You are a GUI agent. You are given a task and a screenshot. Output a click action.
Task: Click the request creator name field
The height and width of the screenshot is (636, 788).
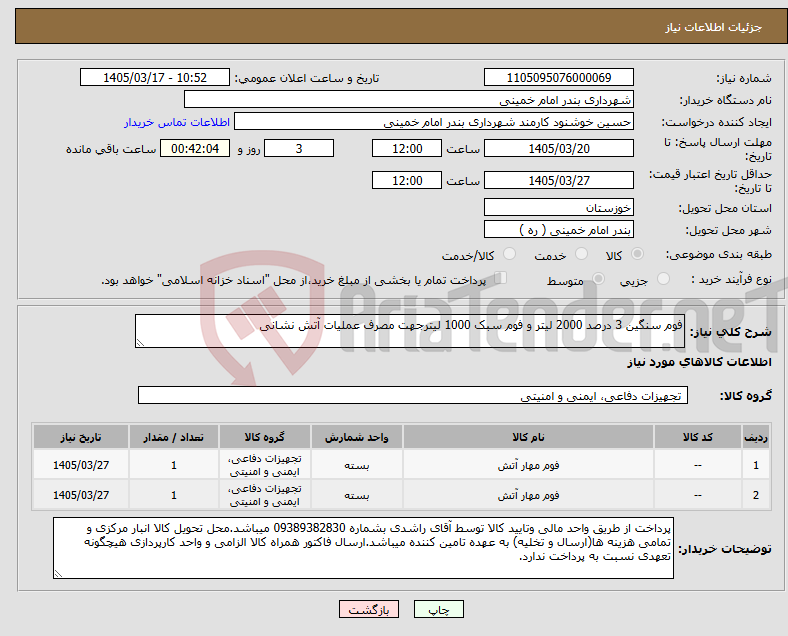point(434,122)
